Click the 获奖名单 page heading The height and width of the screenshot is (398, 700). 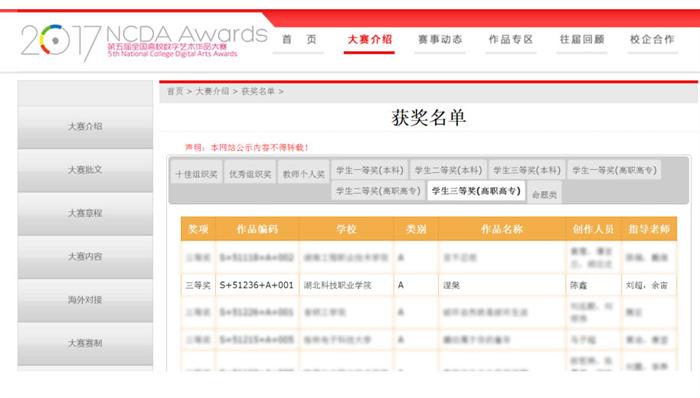(429, 118)
